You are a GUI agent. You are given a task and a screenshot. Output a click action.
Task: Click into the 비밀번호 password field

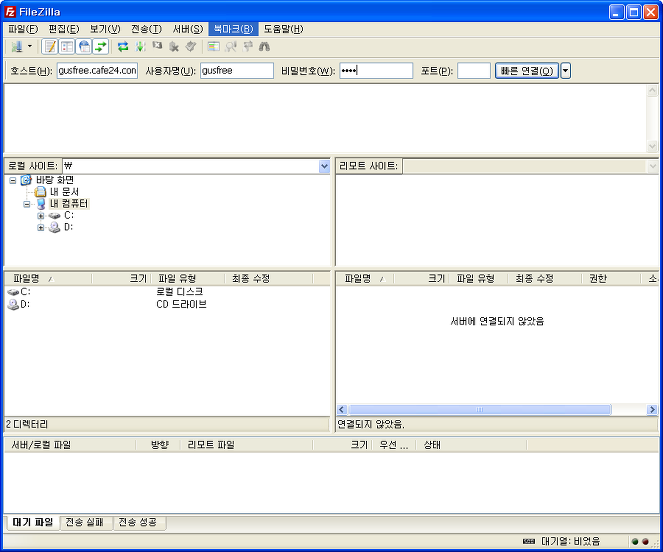point(376,71)
